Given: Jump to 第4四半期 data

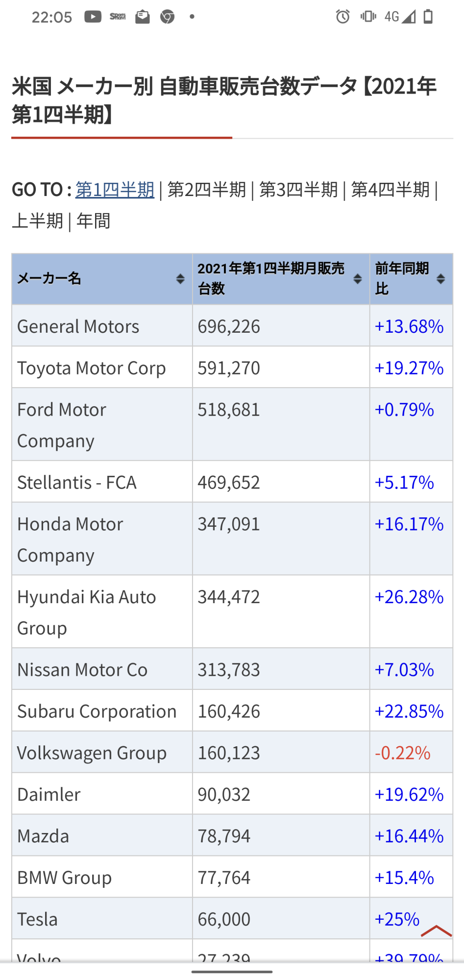Looking at the screenshot, I should pyautogui.click(x=390, y=190).
